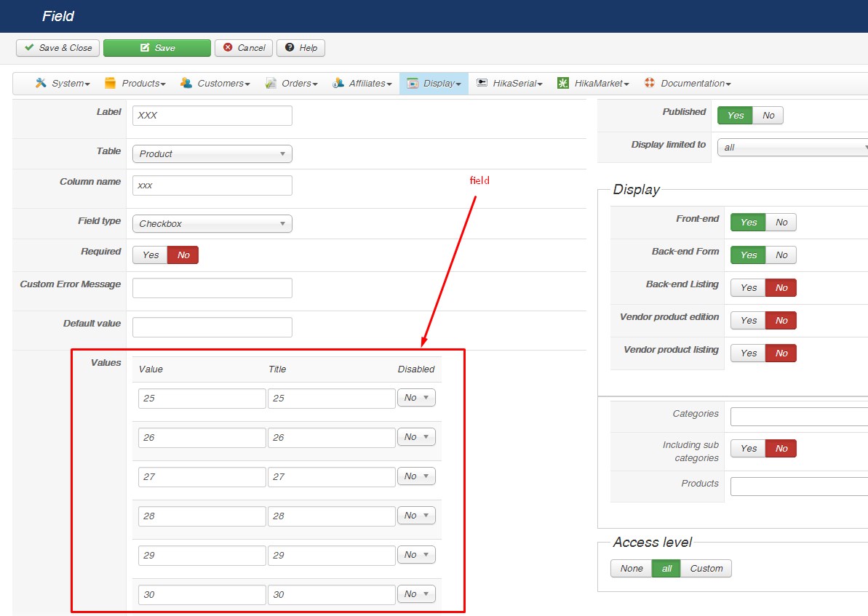Image resolution: width=868 pixels, height=616 pixels.
Task: Click the Default value input field
Action: (212, 327)
